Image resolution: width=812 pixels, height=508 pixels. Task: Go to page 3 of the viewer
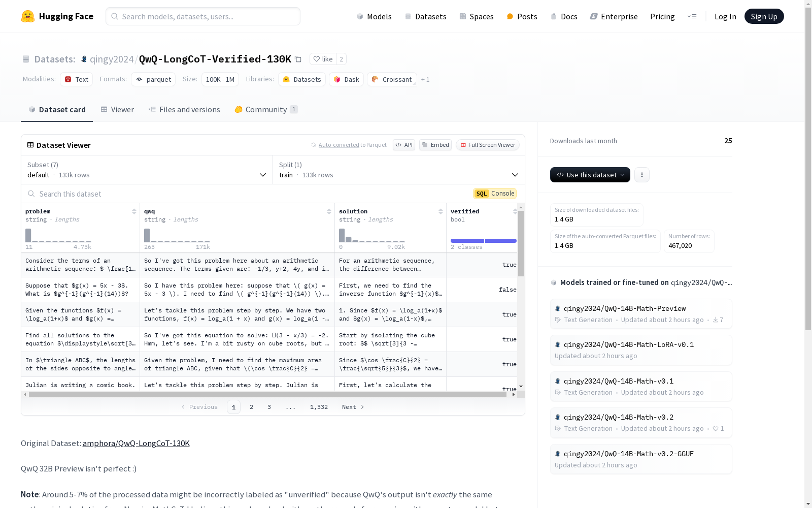[x=269, y=407]
